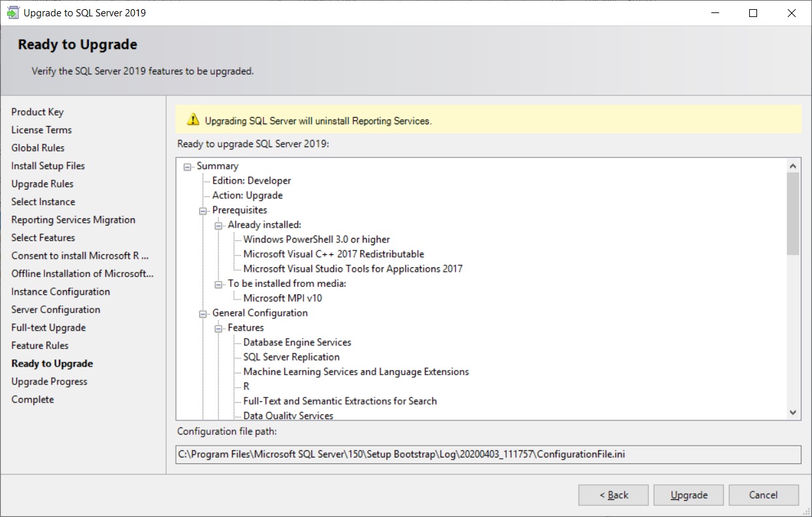The height and width of the screenshot is (517, 812).
Task: Open the Select Features step
Action: pos(43,237)
